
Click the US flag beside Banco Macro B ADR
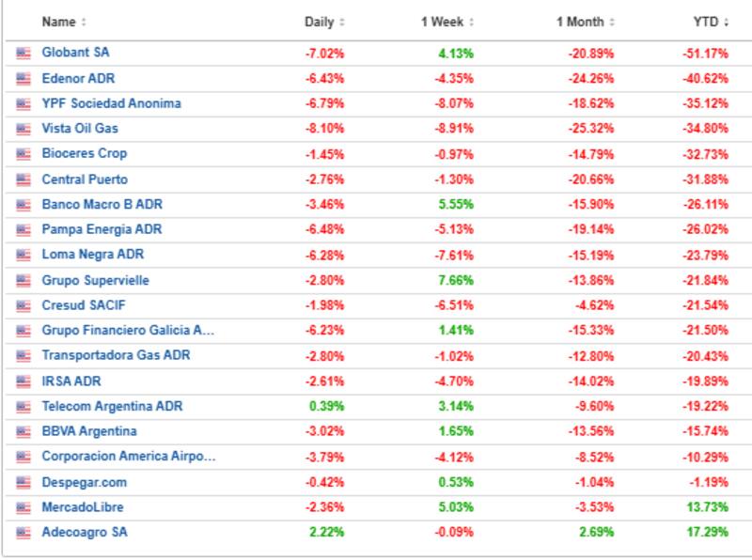(23, 205)
